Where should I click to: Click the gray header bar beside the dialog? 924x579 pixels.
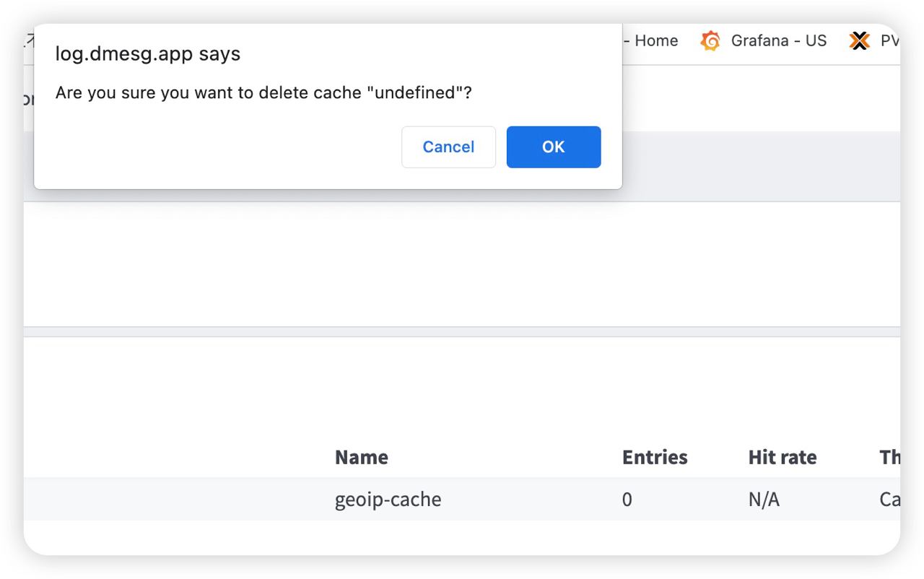click(761, 166)
